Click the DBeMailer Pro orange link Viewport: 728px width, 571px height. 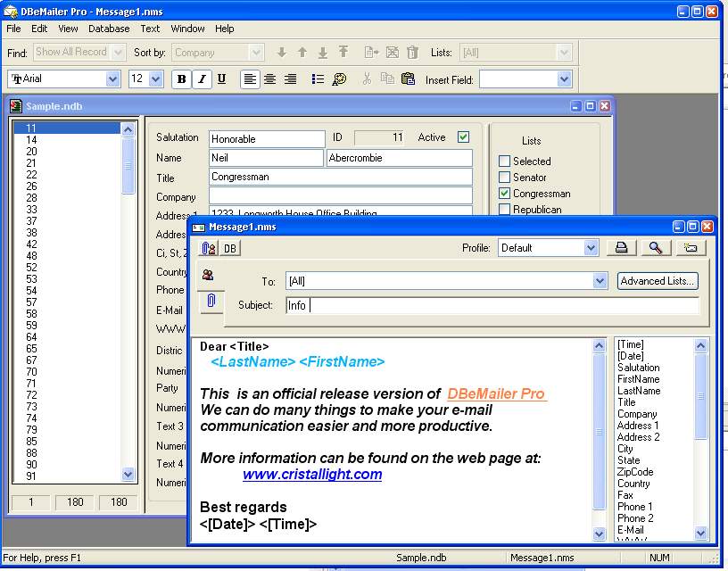click(496, 393)
